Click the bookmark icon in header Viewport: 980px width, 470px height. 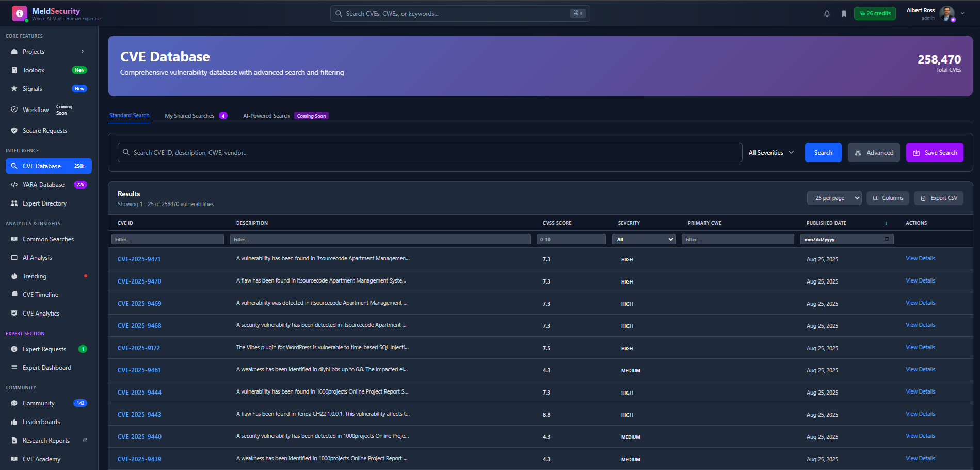point(844,14)
